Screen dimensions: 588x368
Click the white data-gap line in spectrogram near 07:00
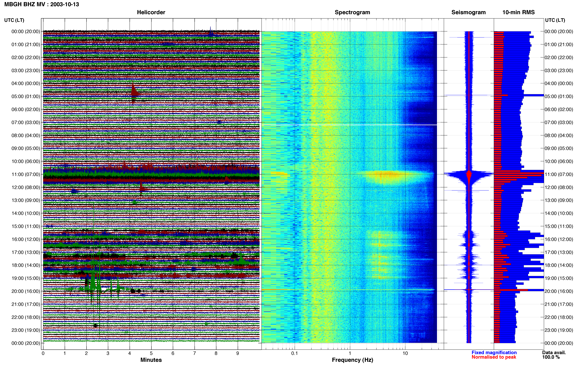[x=349, y=125]
